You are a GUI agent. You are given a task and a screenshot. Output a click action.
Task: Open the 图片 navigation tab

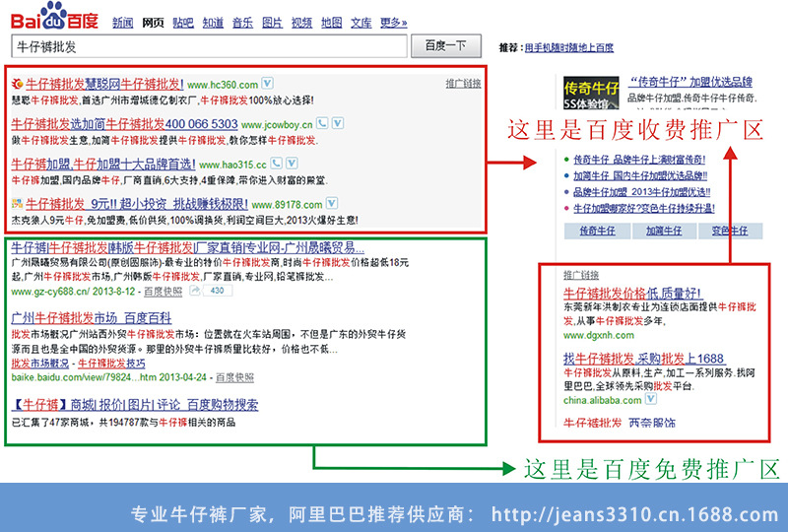(273, 23)
